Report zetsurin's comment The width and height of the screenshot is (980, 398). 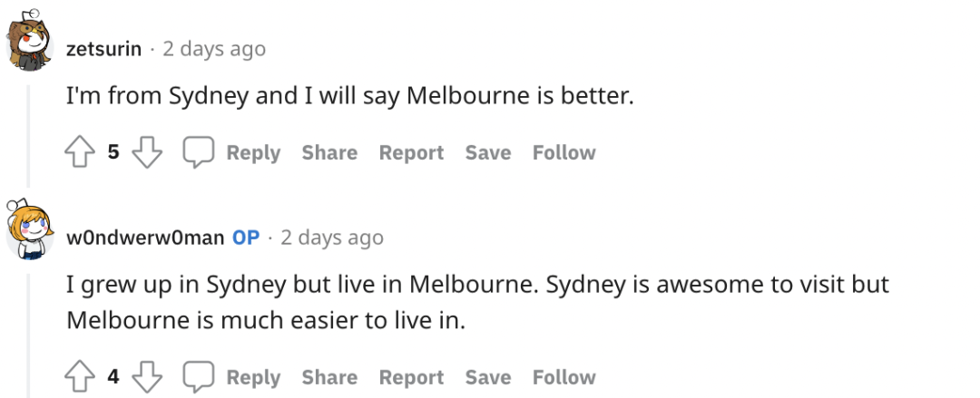pos(411,152)
